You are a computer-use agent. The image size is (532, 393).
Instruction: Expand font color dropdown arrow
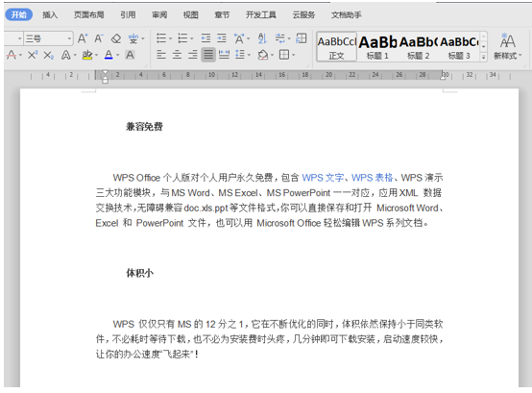click(118, 55)
